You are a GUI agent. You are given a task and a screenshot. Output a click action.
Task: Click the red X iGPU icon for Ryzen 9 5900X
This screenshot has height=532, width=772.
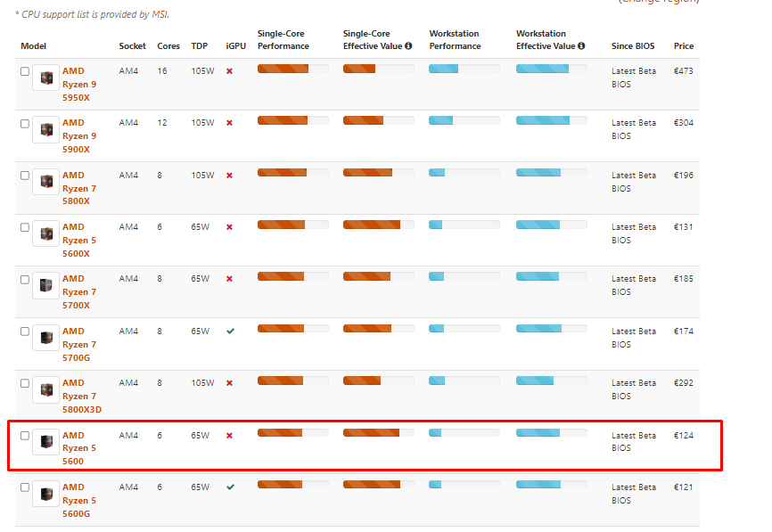[229, 123]
